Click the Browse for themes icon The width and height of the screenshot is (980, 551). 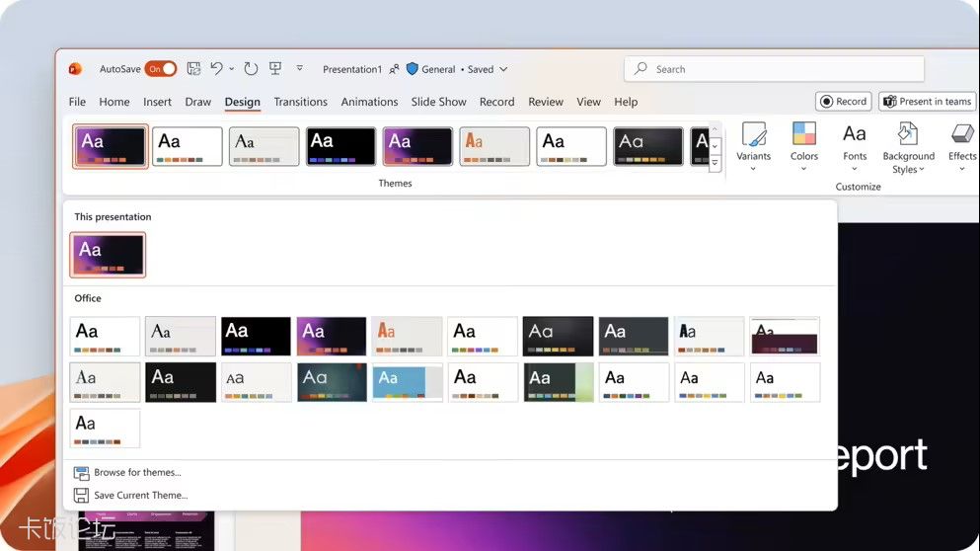point(81,473)
